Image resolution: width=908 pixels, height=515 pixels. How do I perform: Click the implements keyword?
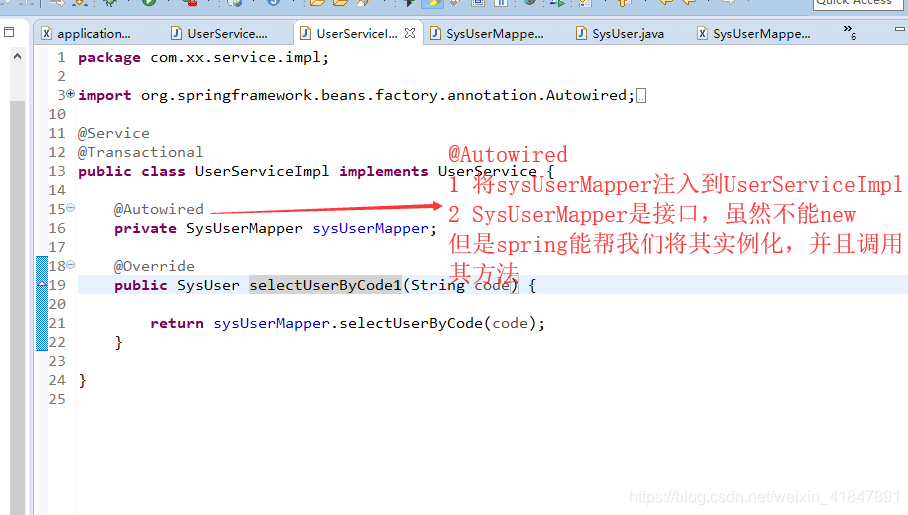click(383, 171)
